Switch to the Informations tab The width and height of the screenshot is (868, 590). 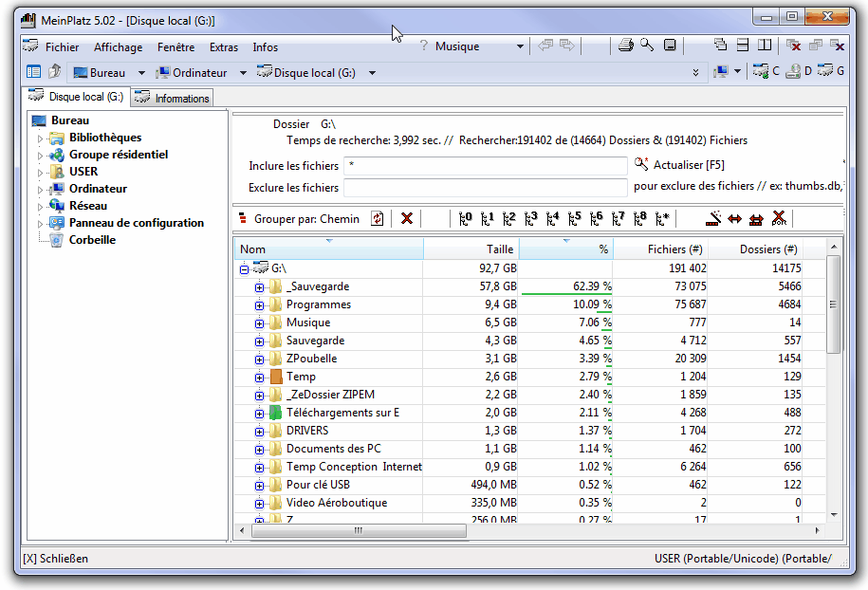point(173,98)
